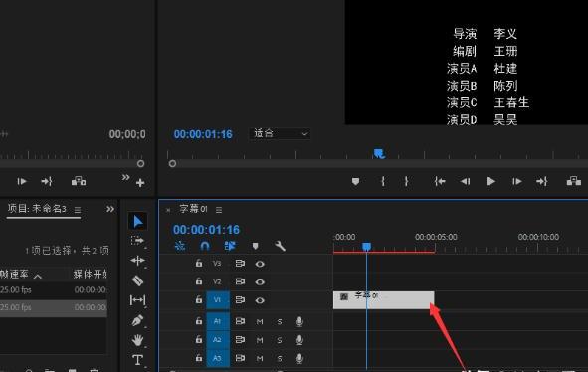
Task: Enable voice-over record on A2
Action: 299,340
